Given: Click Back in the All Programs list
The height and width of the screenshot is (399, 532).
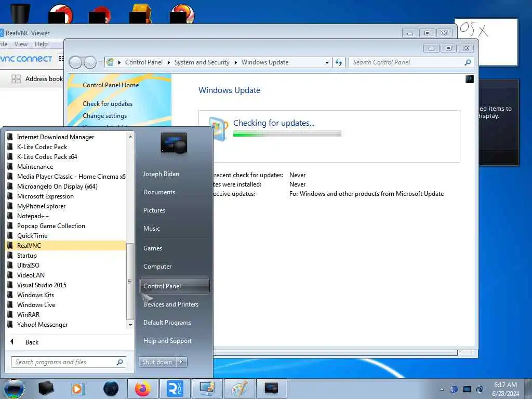Looking at the screenshot, I should [x=32, y=342].
